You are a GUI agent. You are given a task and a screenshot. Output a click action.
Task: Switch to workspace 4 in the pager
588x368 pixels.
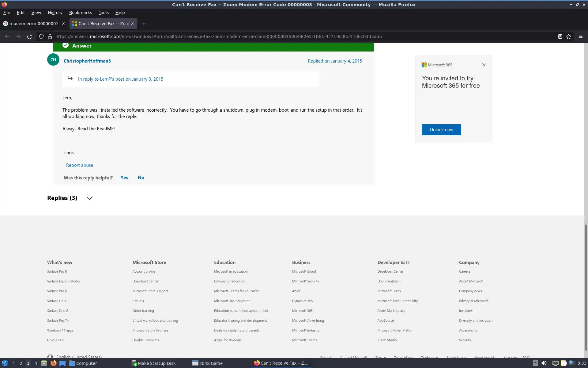pos(36,363)
